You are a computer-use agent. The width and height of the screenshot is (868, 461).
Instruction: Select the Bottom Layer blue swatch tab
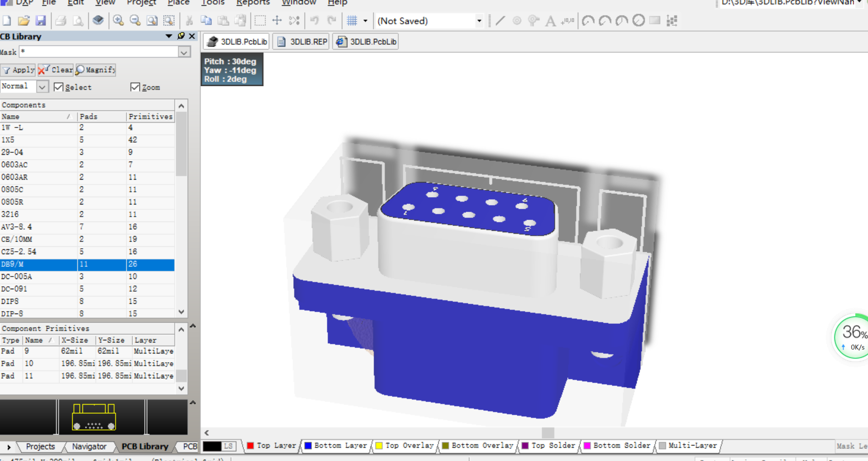click(x=336, y=445)
